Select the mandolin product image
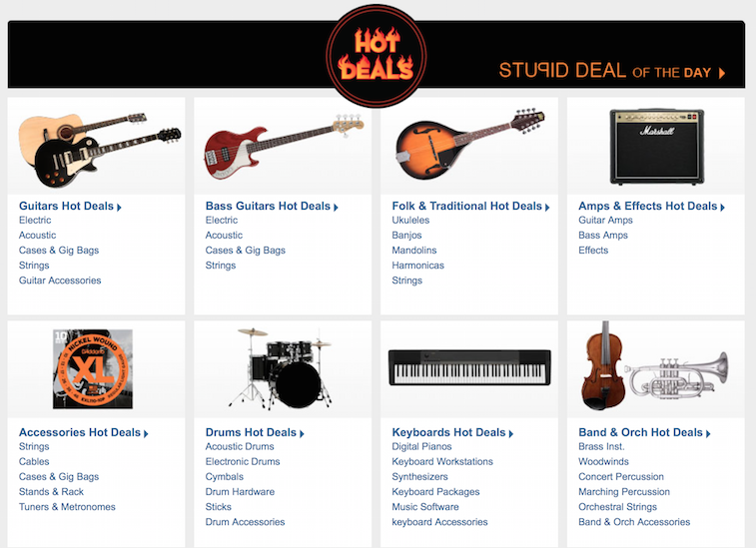756x548 pixels. (x=469, y=143)
